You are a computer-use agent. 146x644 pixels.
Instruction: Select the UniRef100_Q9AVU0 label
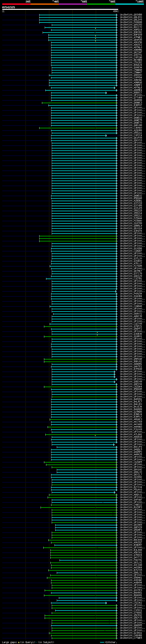pos(131,75)
